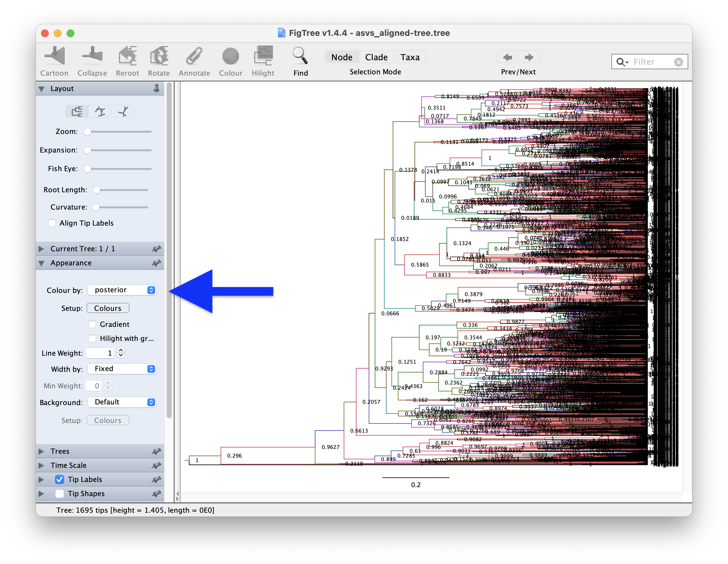
Task: Enable the Tip Shapes checkbox
Action: pos(60,494)
